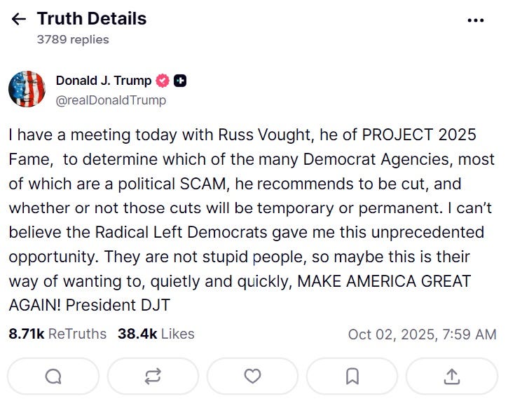Image resolution: width=508 pixels, height=420 pixels.
Task: Open Donald J. Trump's profile avatar
Action: 27,89
